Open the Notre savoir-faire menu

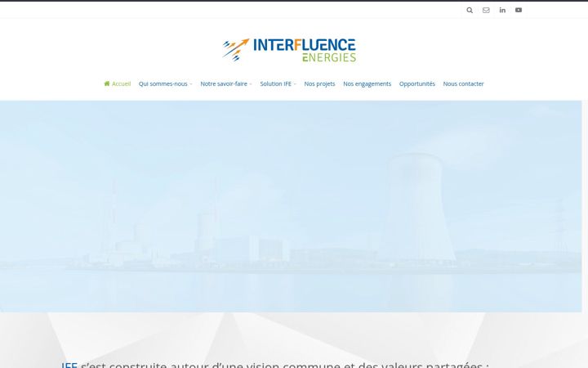click(224, 83)
